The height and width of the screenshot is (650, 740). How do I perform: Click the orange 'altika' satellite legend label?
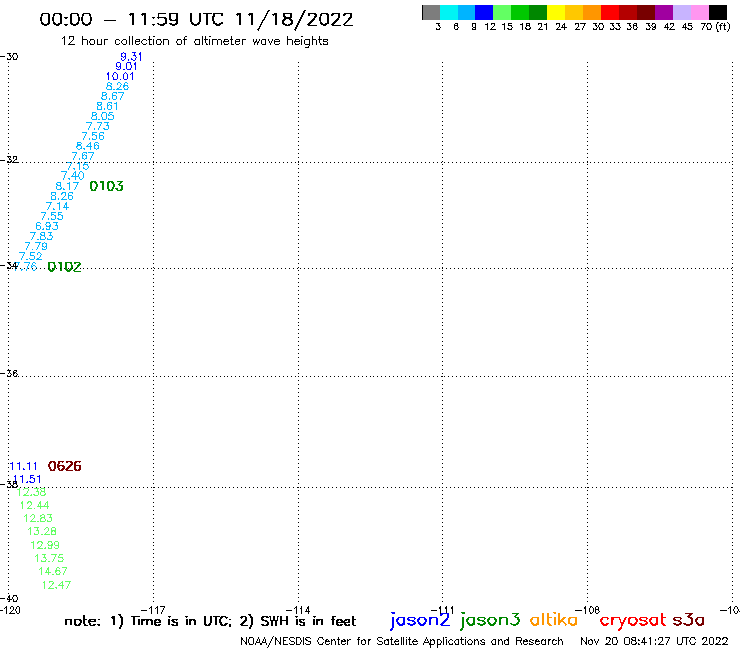554,620
